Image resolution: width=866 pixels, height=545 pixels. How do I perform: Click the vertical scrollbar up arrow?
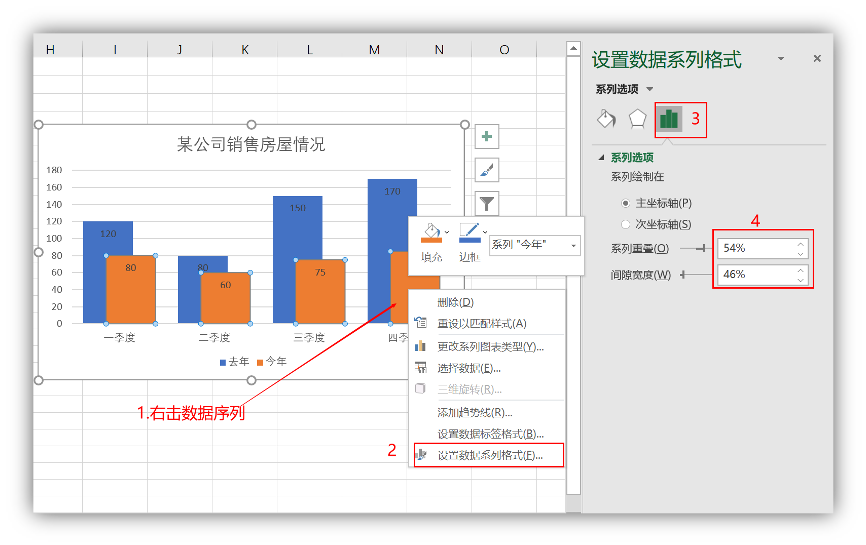pos(573,49)
